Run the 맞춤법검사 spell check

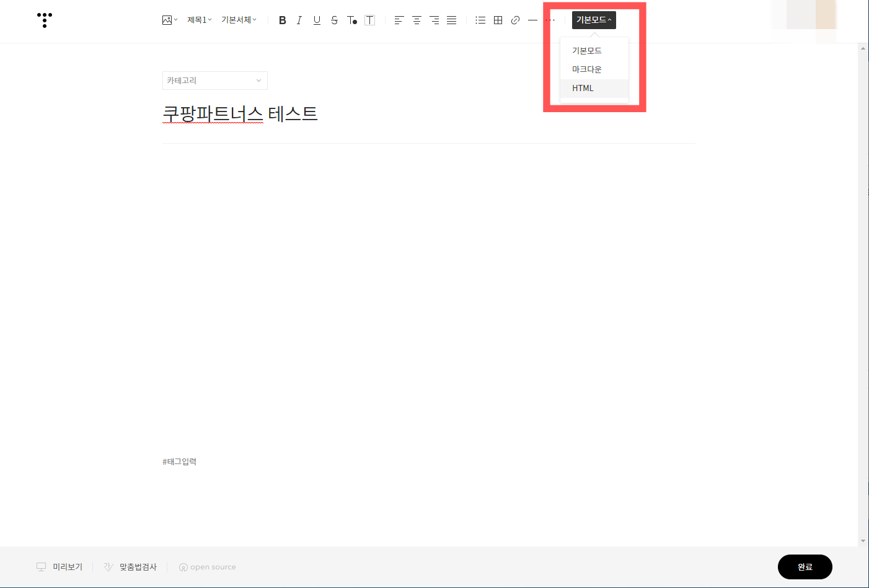[130, 567]
